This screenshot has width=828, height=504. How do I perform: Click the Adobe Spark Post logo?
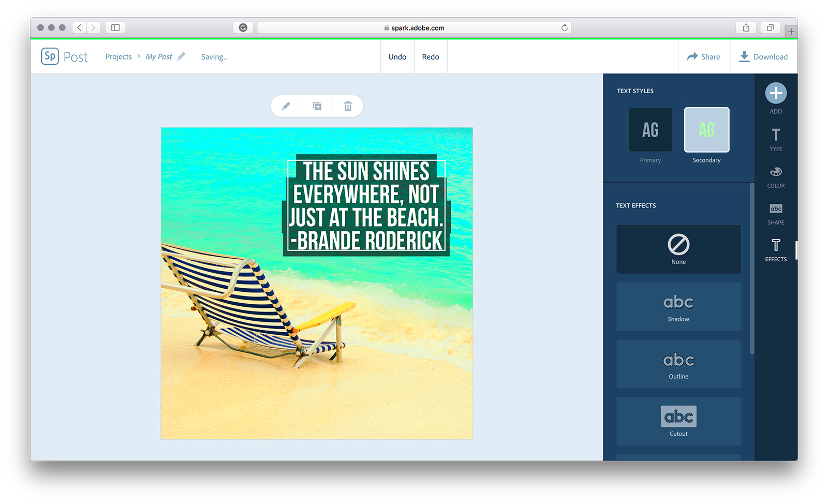(64, 56)
